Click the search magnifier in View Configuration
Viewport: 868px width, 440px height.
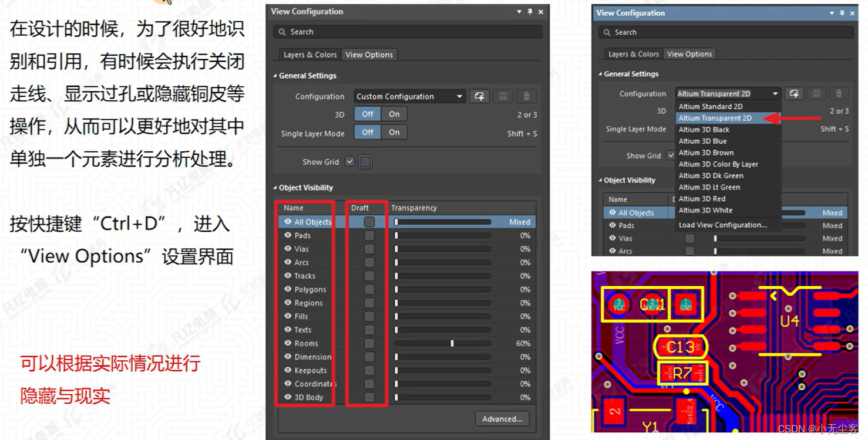pos(283,32)
